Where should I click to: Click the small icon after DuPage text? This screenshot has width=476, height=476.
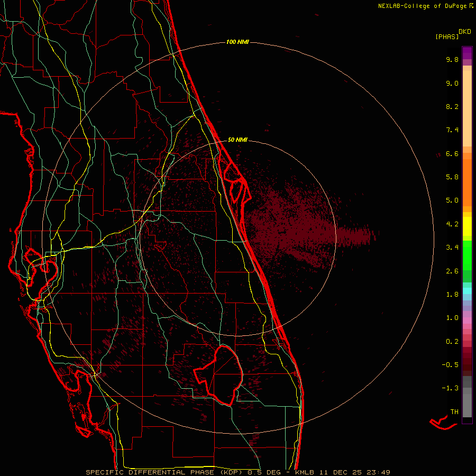point(471,6)
